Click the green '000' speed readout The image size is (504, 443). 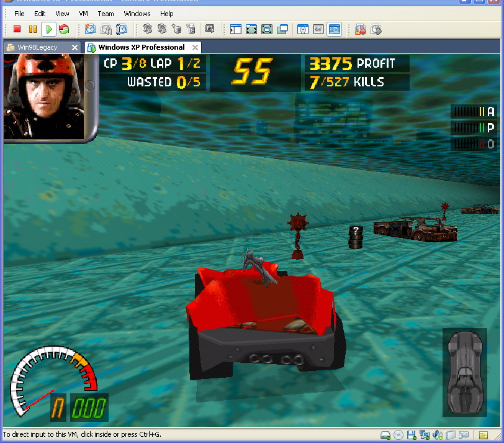[x=89, y=408]
